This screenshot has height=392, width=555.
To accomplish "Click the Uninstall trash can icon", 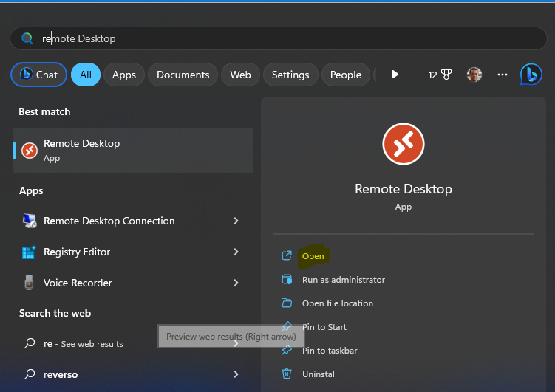I will point(287,374).
